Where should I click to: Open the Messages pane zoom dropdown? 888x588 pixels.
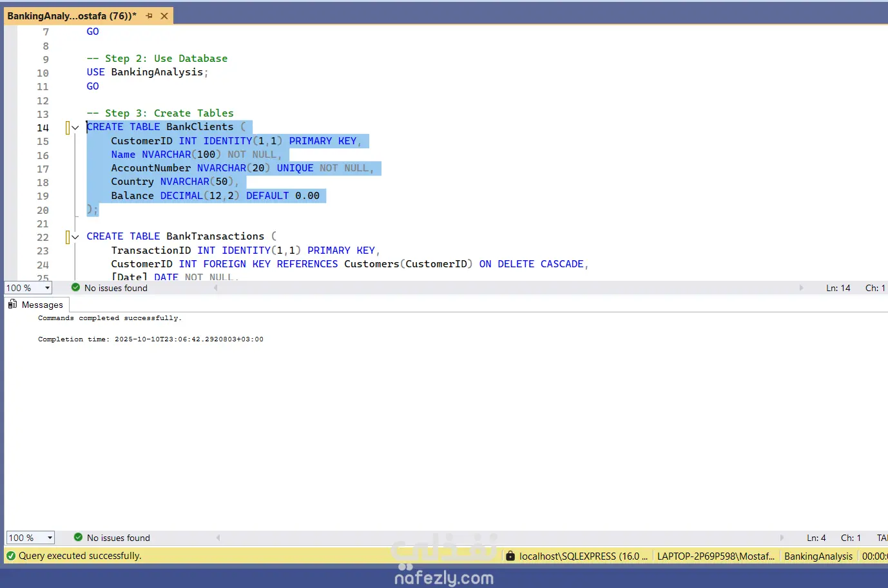click(x=50, y=538)
